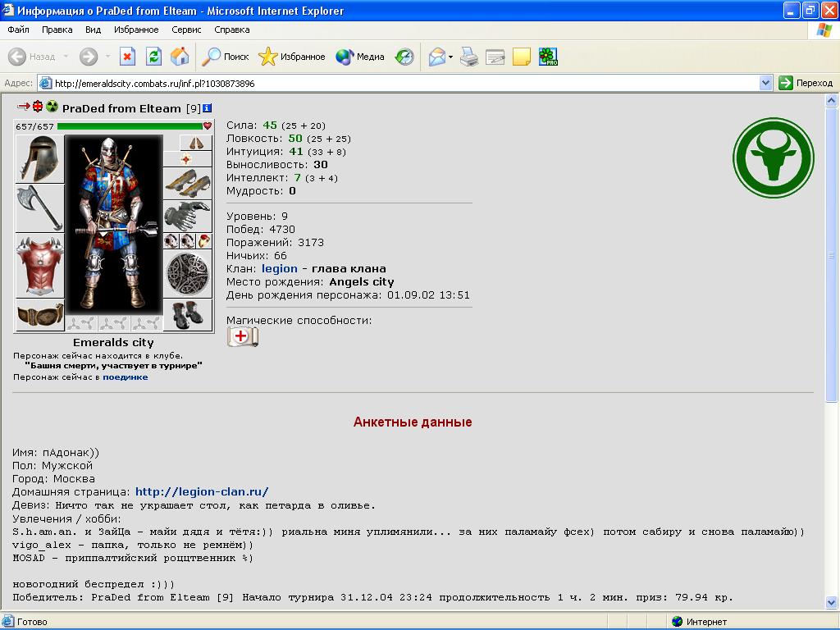
Task: Click the amulet equipment slot
Action: coord(186,159)
